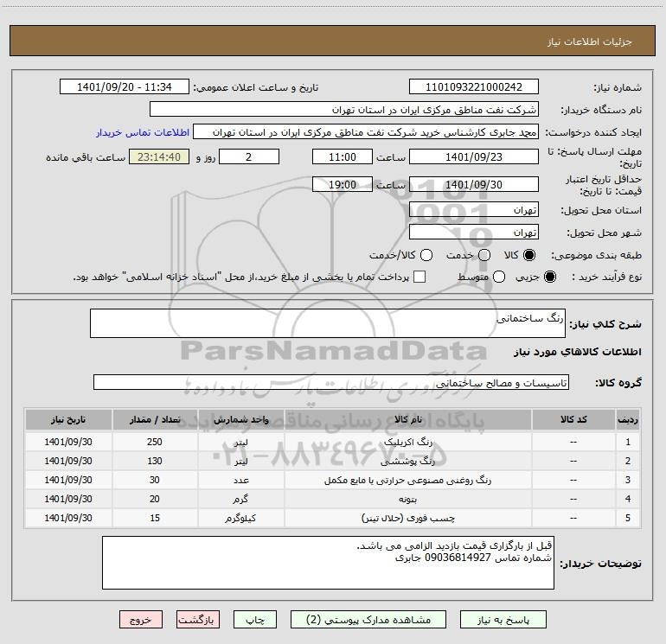Click the گروه کالا field
This screenshot has width=666, height=644.
[331, 382]
